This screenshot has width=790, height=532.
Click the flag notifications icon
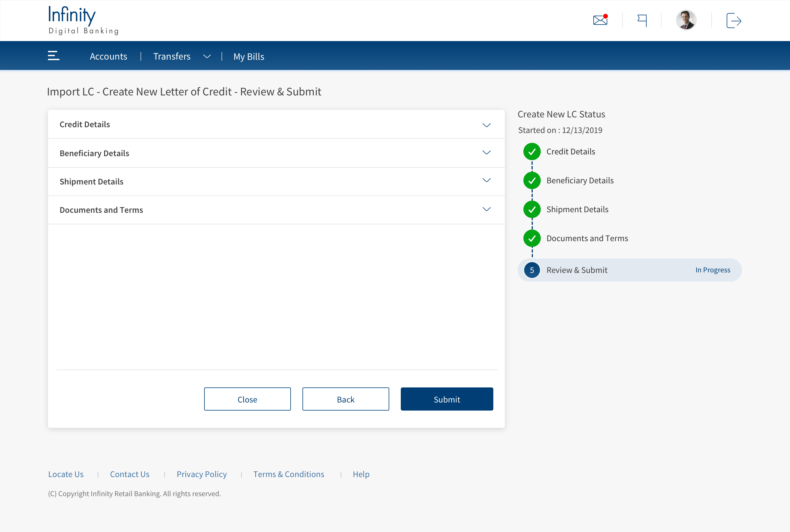pos(642,20)
